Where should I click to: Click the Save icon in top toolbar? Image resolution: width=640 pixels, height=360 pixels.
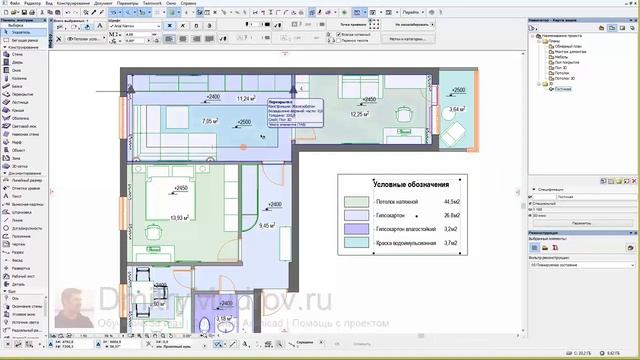tap(24, 13)
